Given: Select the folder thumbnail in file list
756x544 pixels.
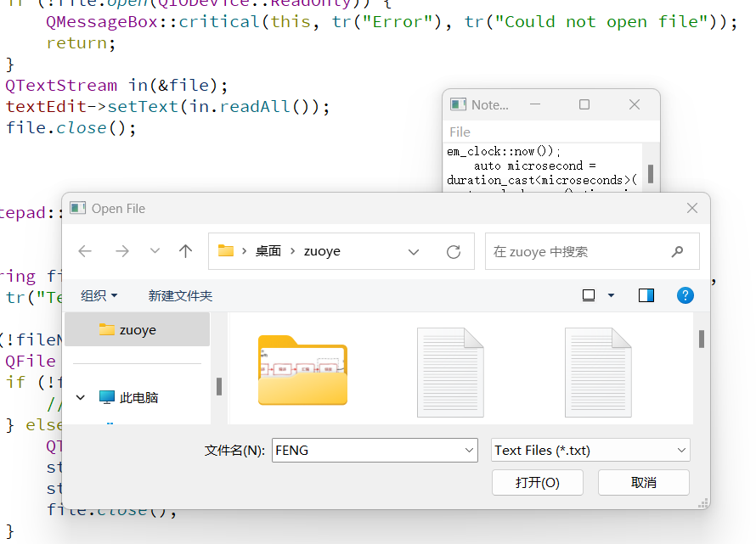Looking at the screenshot, I should coord(302,370).
